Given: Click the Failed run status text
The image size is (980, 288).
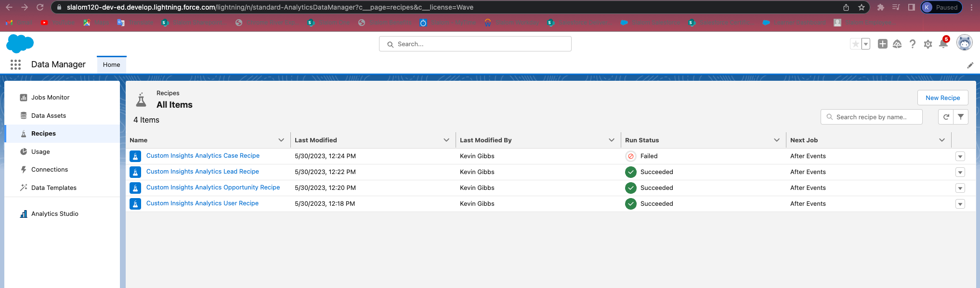Looking at the screenshot, I should 649,156.
